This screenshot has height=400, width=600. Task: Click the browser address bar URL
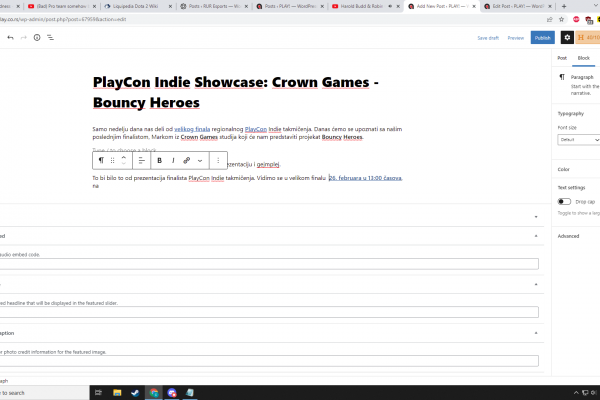click(63, 19)
